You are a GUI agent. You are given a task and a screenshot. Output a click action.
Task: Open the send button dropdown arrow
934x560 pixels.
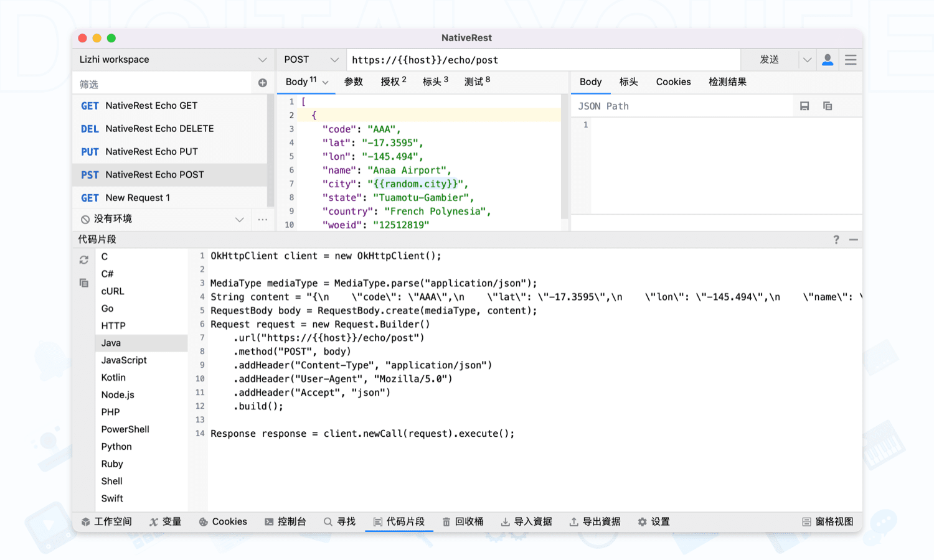807,60
